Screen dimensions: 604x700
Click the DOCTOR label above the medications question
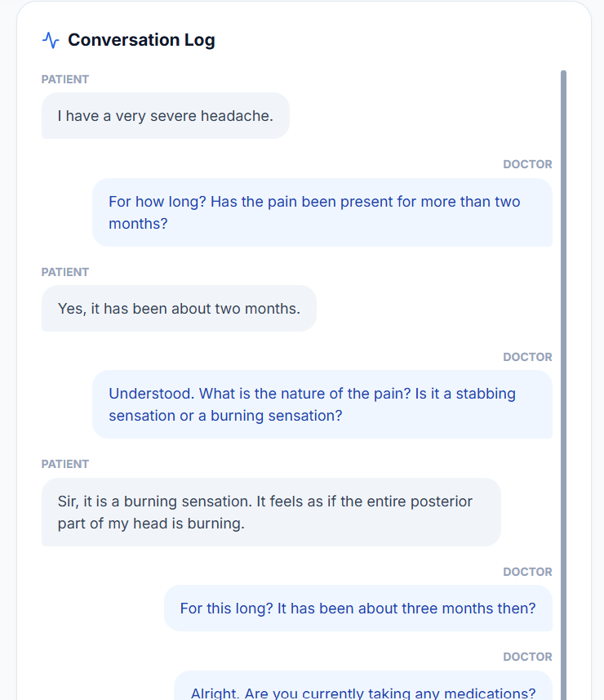[x=527, y=657]
